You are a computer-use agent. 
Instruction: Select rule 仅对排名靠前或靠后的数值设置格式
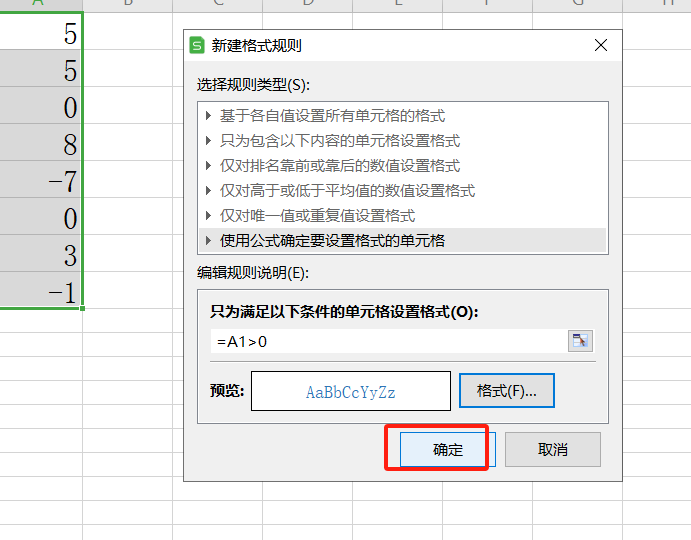pyautogui.click(x=402, y=166)
